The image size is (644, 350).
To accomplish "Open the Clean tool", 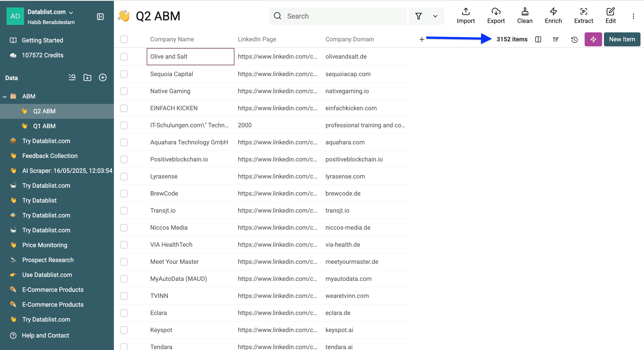I will (525, 16).
